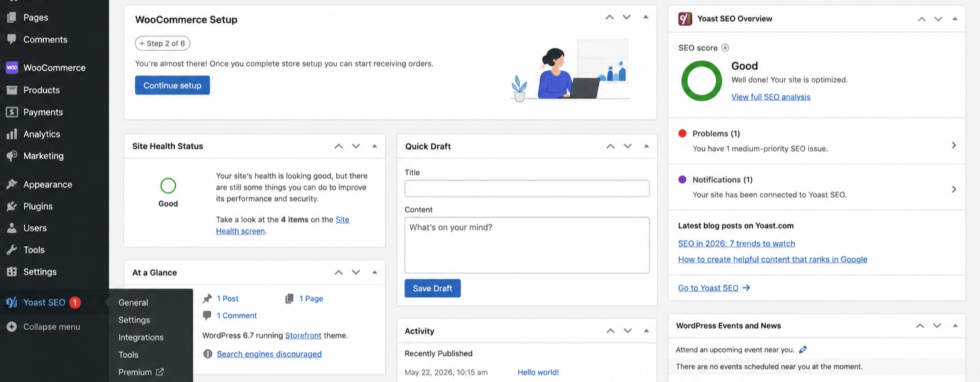Click the Settings sliders icon in sidebar
The height and width of the screenshot is (382, 980).
coord(11,272)
